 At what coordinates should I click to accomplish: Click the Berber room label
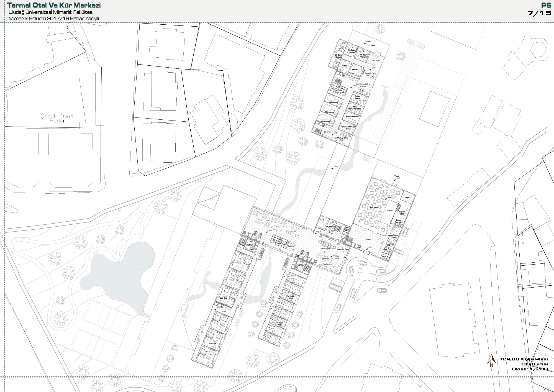click(355, 70)
